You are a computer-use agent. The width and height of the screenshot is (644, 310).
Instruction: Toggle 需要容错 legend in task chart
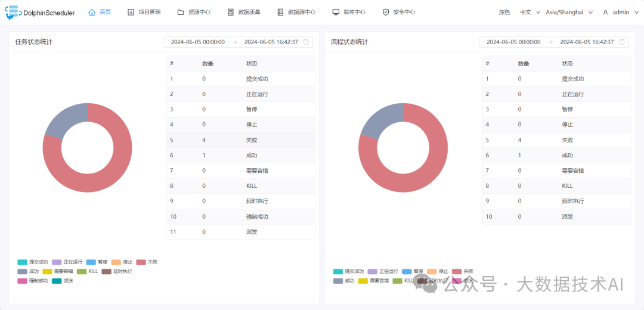[x=57, y=271]
